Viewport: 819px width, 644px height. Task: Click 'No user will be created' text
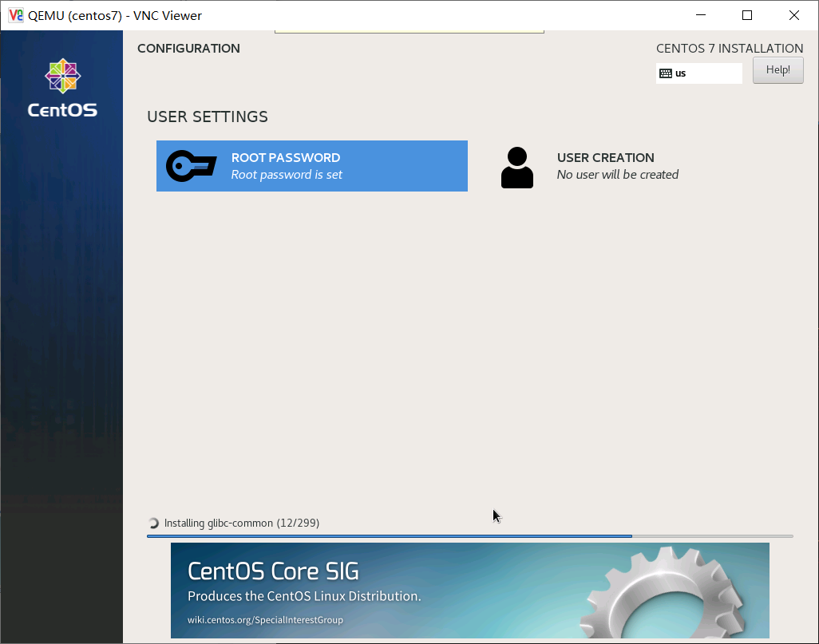tap(617, 175)
